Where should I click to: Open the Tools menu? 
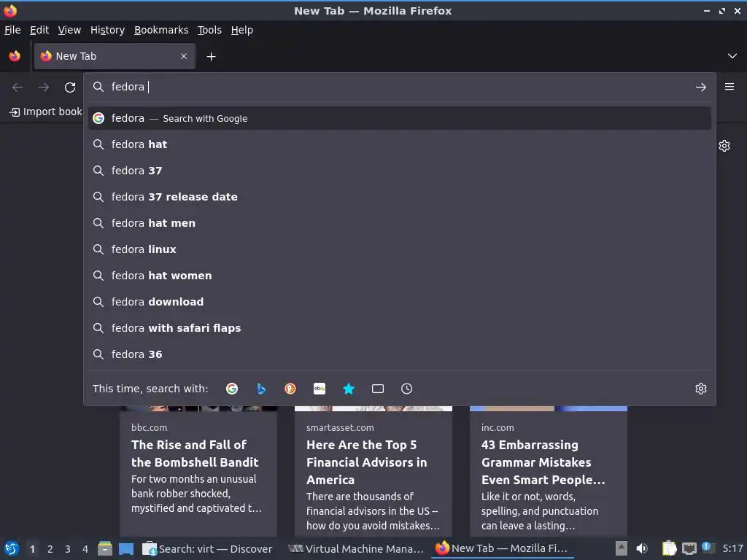tap(209, 30)
